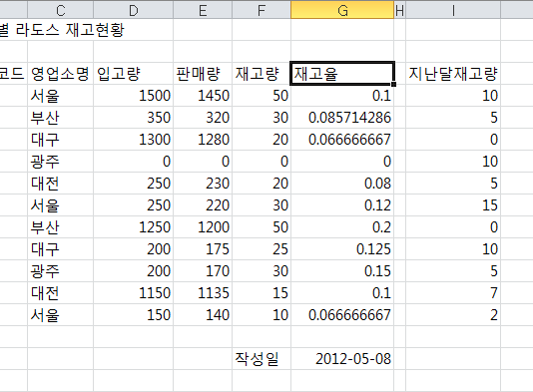Click cell with 판매량 value 230
The image size is (533, 392).
click(x=203, y=184)
